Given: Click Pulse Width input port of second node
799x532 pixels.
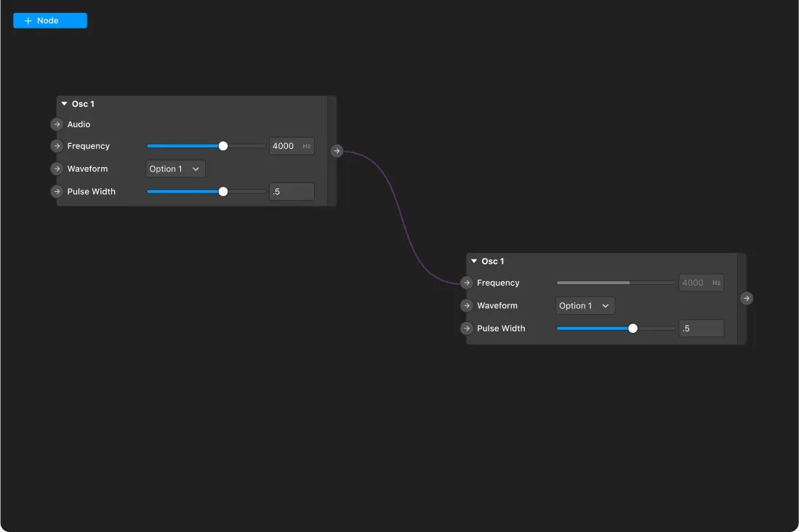Looking at the screenshot, I should 466,329.
